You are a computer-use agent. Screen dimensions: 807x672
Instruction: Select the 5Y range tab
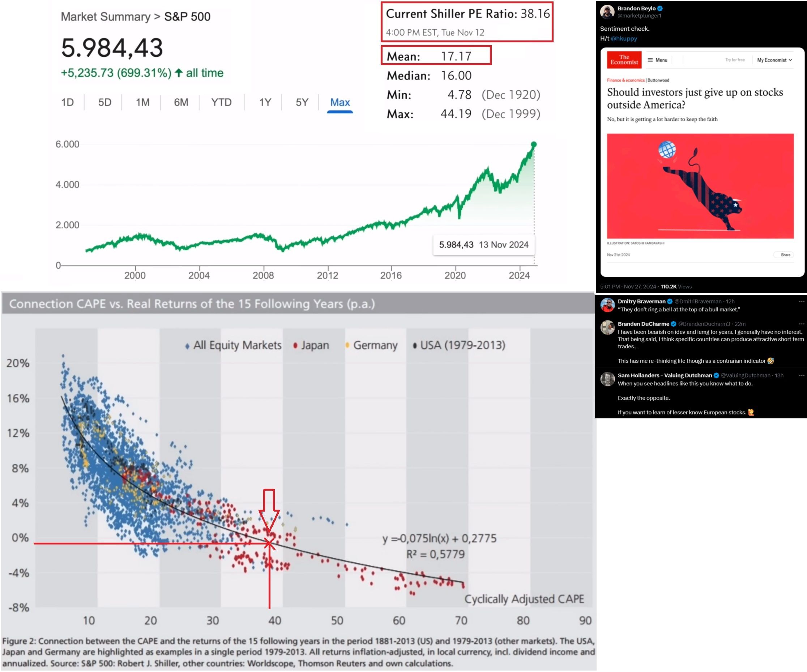coord(302,102)
